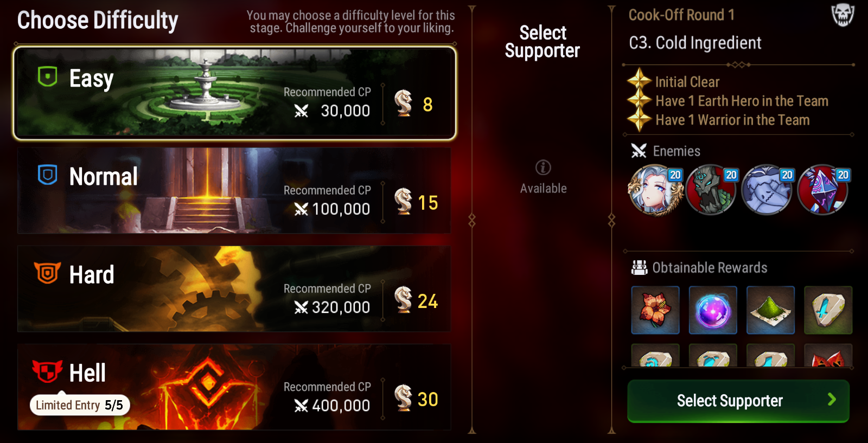Open the red flower reward item
The height and width of the screenshot is (443, 868).
coord(655,310)
